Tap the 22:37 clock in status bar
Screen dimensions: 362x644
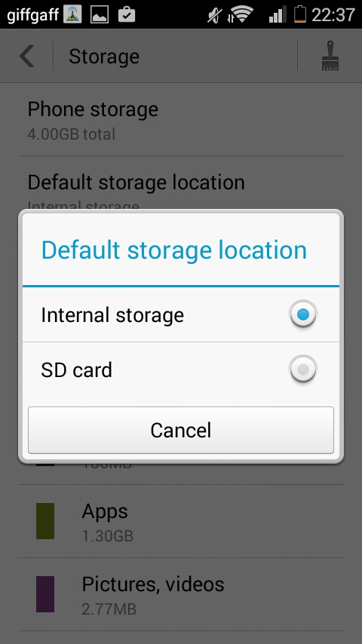(x=333, y=15)
